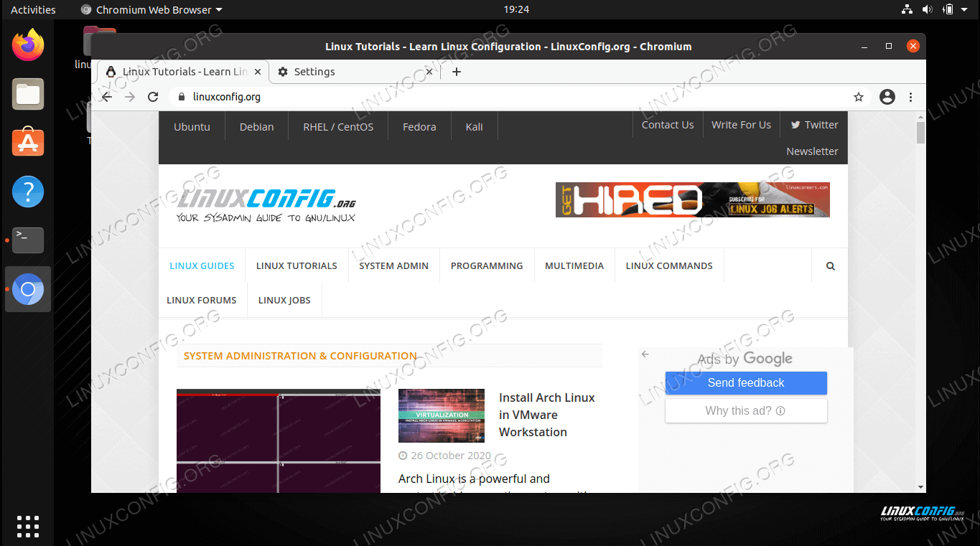
Task: Open the MULTIMEDIA menu item
Action: pyautogui.click(x=574, y=266)
